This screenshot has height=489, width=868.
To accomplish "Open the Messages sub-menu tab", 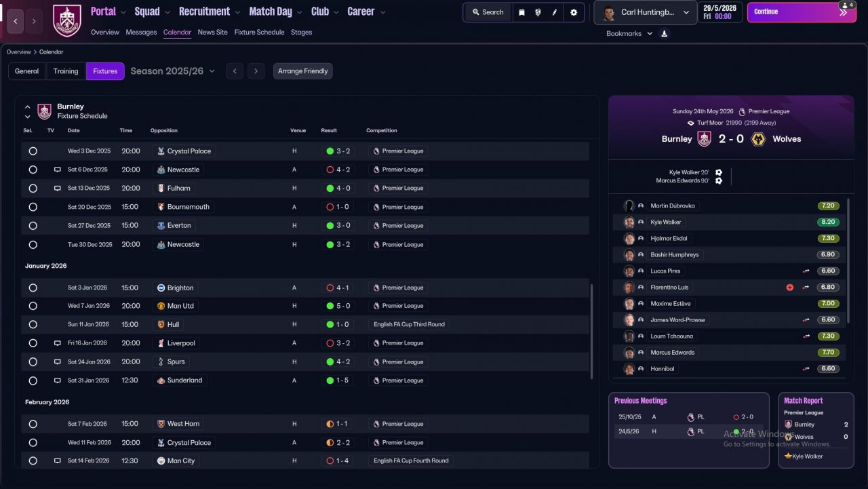I will pos(141,32).
